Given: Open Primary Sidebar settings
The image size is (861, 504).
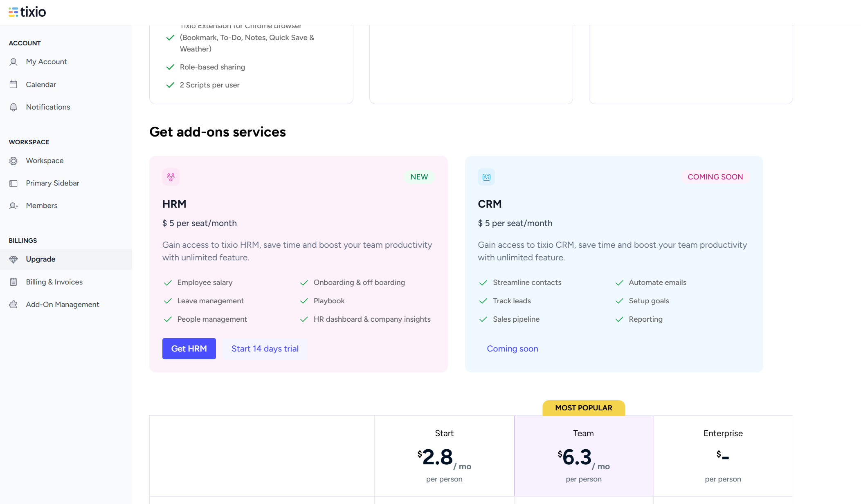Looking at the screenshot, I should point(66,183).
